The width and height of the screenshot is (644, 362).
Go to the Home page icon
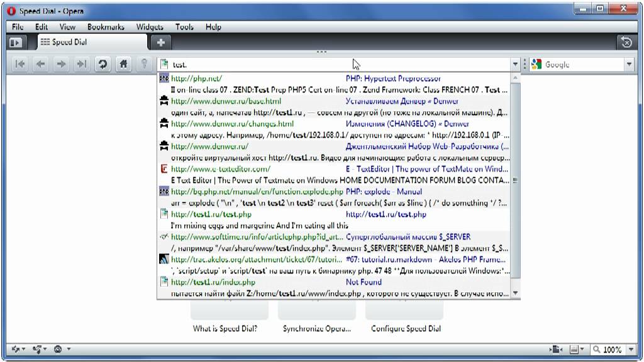pos(123,64)
